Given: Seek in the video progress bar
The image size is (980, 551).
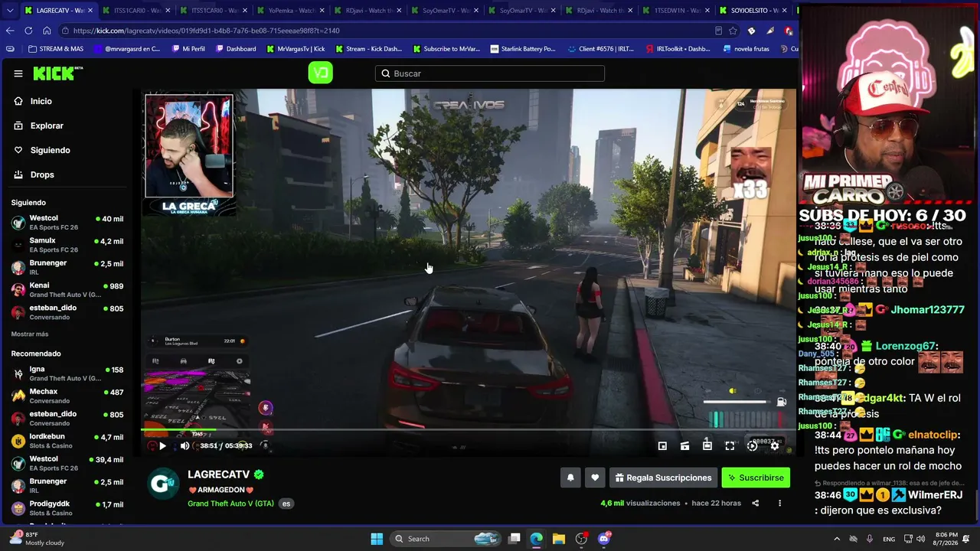Looking at the screenshot, I should [468, 430].
